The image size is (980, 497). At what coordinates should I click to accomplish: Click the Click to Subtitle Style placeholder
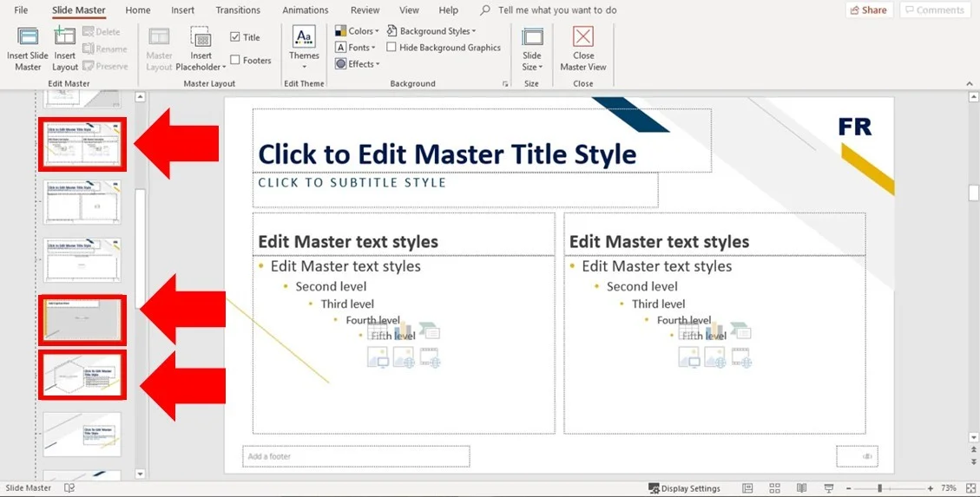[x=455, y=190]
